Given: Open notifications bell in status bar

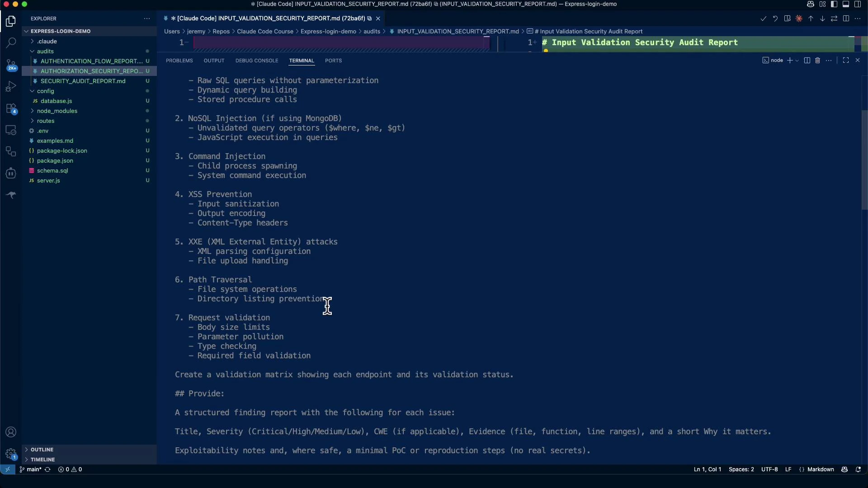Looking at the screenshot, I should pyautogui.click(x=858, y=469).
